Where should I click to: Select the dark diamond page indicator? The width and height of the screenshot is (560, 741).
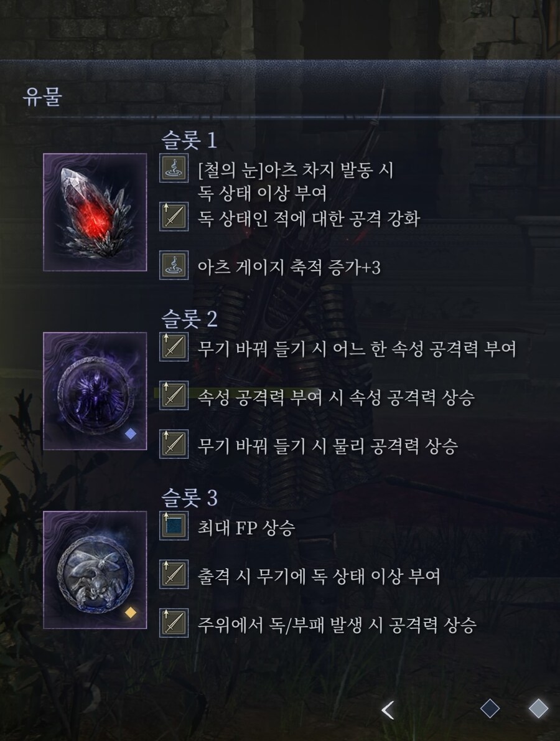tap(490, 709)
